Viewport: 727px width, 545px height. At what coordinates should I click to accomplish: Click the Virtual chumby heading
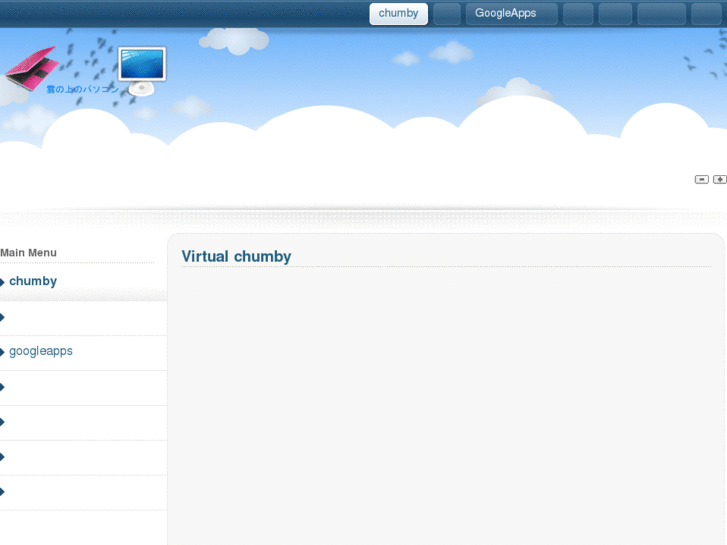click(x=236, y=256)
